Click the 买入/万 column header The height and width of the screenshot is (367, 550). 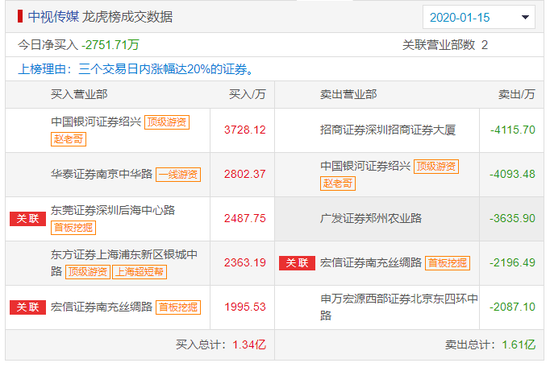coord(247,94)
